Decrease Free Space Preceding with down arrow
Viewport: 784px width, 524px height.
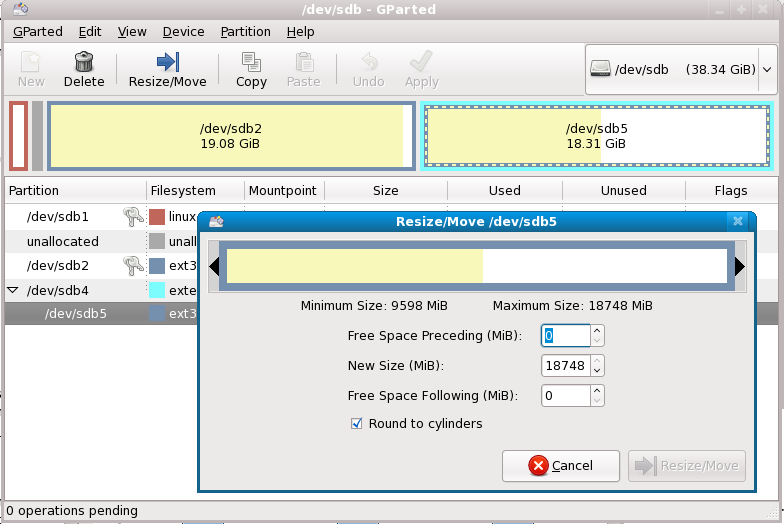pos(597,340)
